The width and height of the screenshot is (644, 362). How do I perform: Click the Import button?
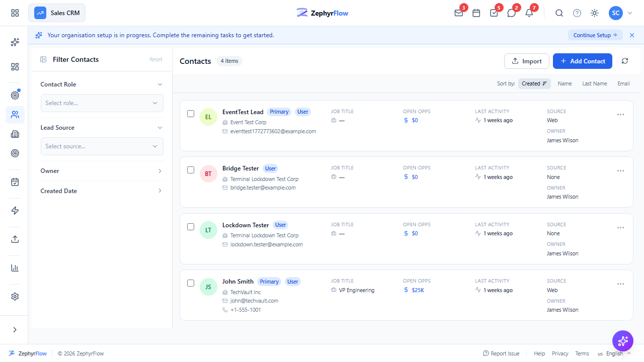[x=526, y=61]
